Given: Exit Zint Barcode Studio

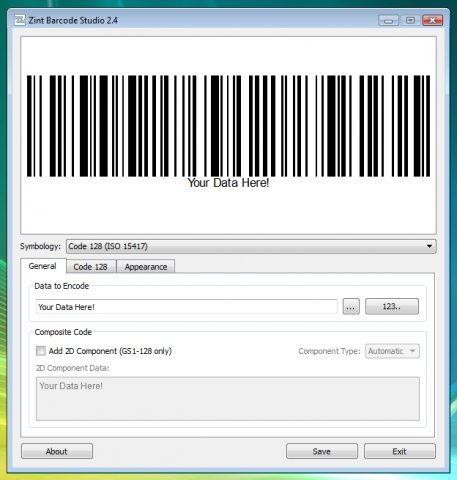Looking at the screenshot, I should 400,451.
